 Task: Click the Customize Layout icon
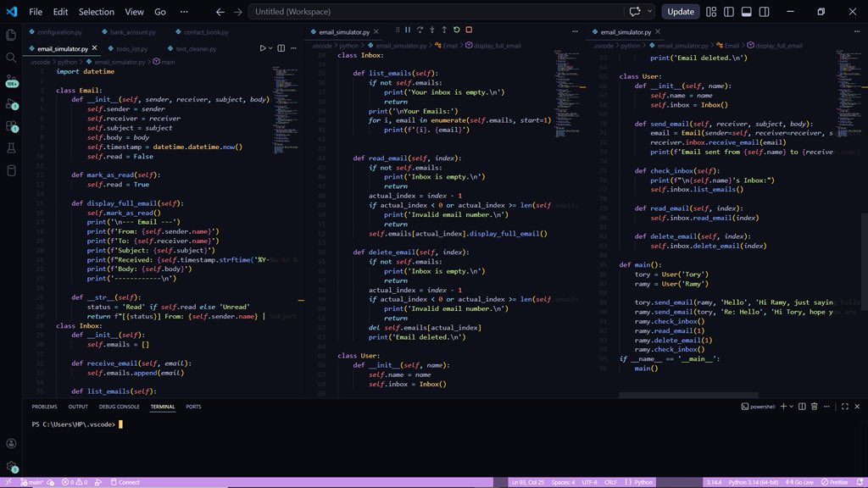click(711, 12)
